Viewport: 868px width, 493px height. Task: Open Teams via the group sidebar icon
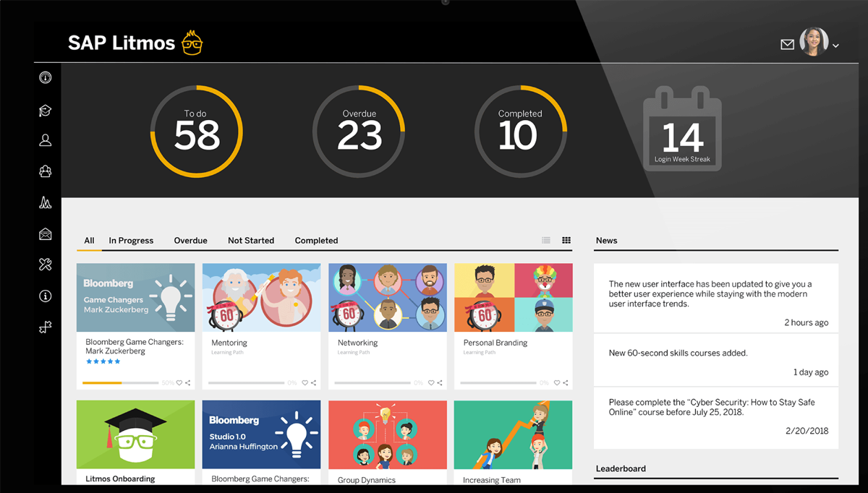pos(45,171)
